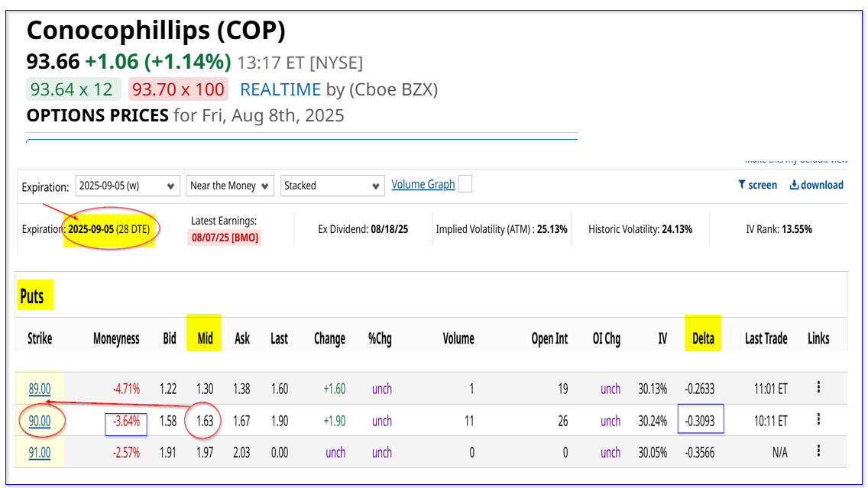Sort by Mid column header
Screen dimensions: 868x488
(x=205, y=338)
